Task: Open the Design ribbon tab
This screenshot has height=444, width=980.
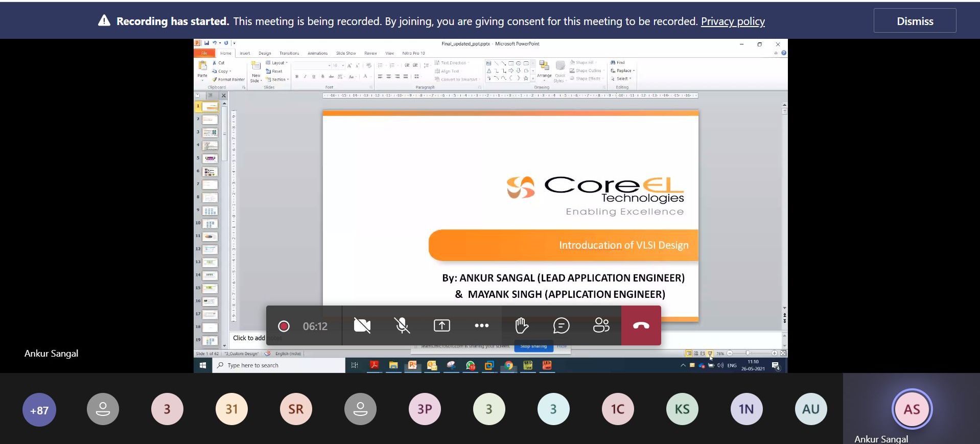Action: click(x=265, y=53)
